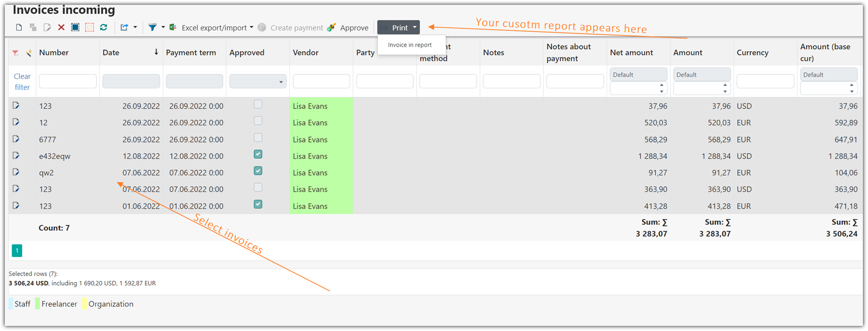Click the Freelancer green legend swatch

(38, 304)
